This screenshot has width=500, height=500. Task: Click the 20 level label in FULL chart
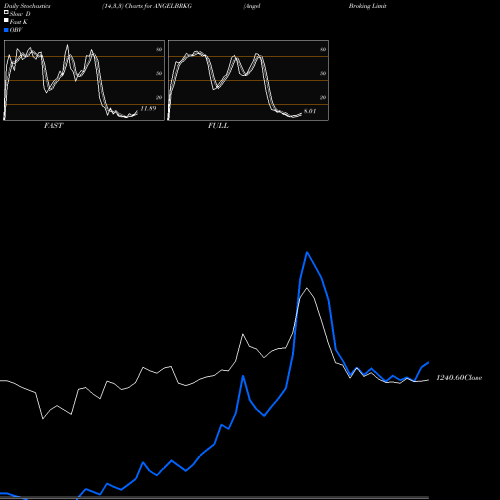pyautogui.click(x=323, y=97)
